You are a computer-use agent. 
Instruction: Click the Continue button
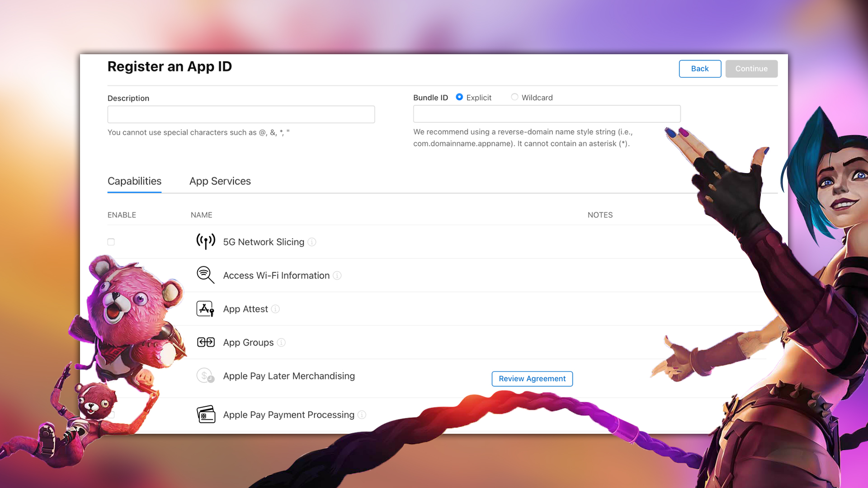click(751, 69)
